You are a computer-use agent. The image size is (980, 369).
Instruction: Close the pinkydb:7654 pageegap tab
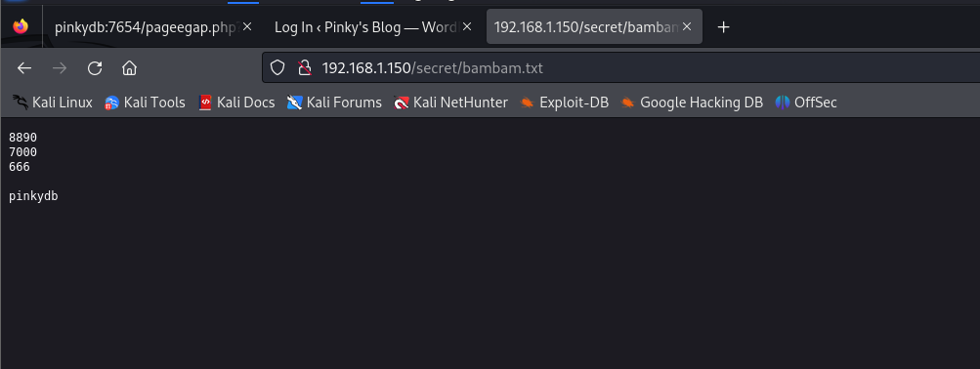[247, 27]
